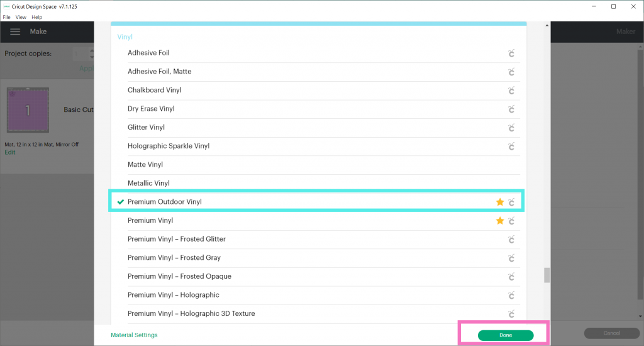Click the Cricut icon in Holographic Sparkle Vinyl row

511,147
